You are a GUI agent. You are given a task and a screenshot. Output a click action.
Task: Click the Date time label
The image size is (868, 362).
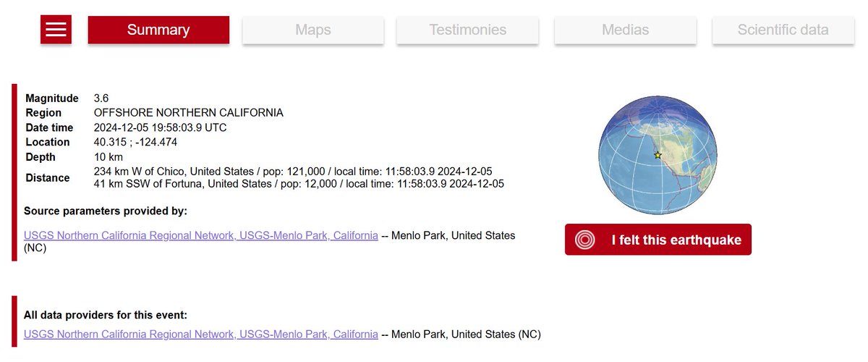(x=50, y=127)
